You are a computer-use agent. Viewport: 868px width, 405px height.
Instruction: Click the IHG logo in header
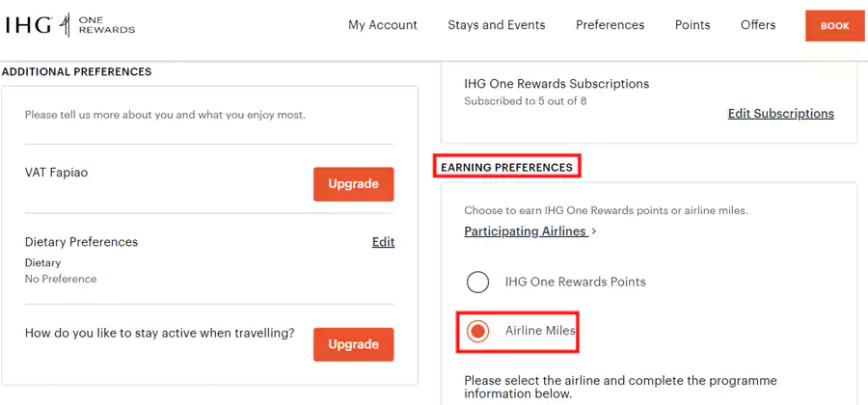[x=29, y=25]
